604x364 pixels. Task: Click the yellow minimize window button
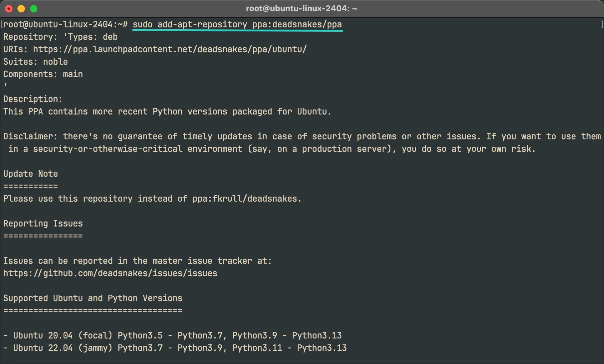21,9
